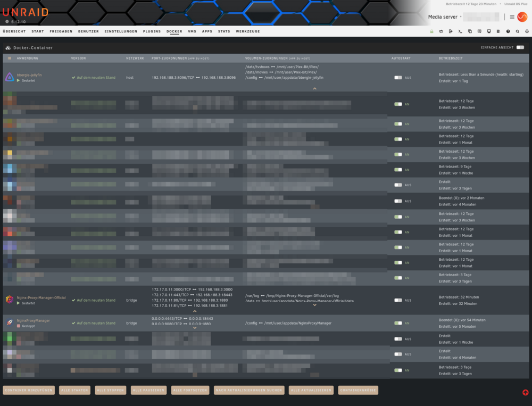This screenshot has width=532, height=406.
Task: Click the orange Unraid Connect avatar icon
Action: (x=522, y=16)
